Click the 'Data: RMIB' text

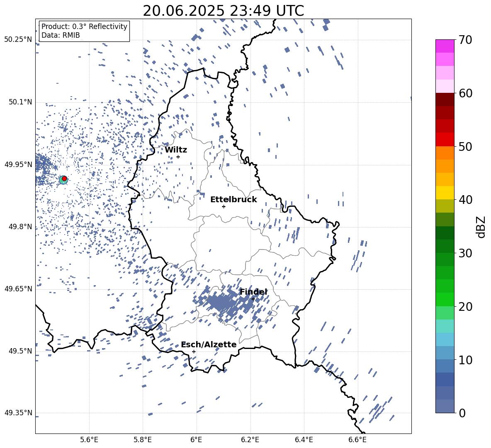point(61,35)
